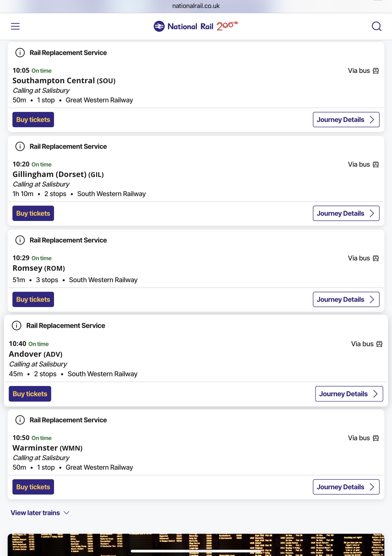This screenshot has width=392, height=556.
Task: Tap info icon on Southampton Central service
Action: tap(20, 53)
